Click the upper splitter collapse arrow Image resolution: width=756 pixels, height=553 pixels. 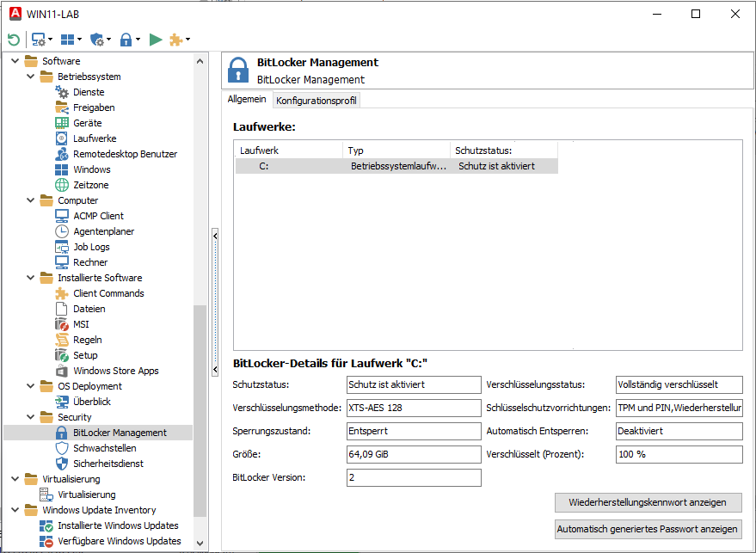(215, 236)
